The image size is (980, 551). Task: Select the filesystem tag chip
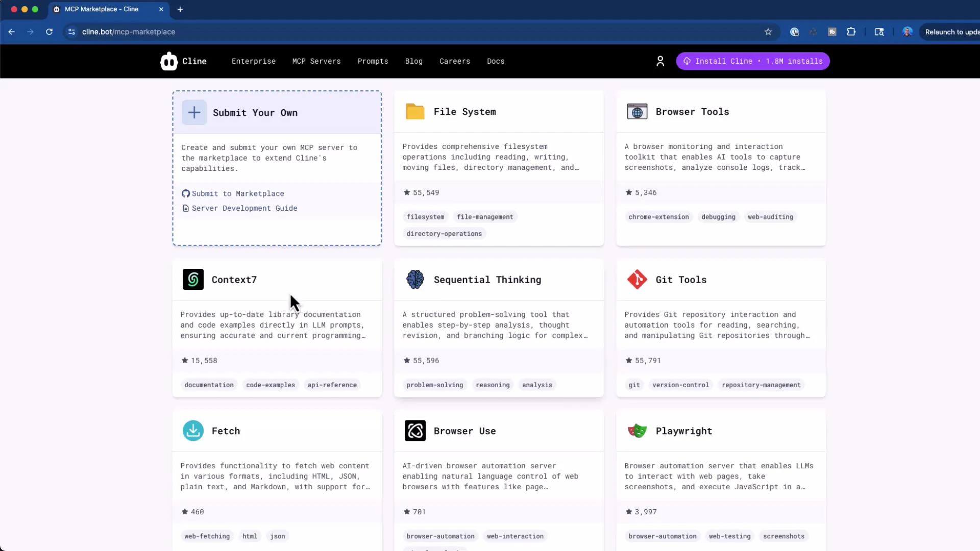point(425,217)
